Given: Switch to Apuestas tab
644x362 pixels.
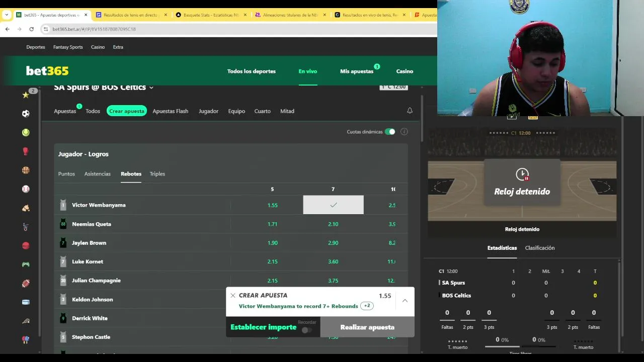Looking at the screenshot, I should coord(65,111).
